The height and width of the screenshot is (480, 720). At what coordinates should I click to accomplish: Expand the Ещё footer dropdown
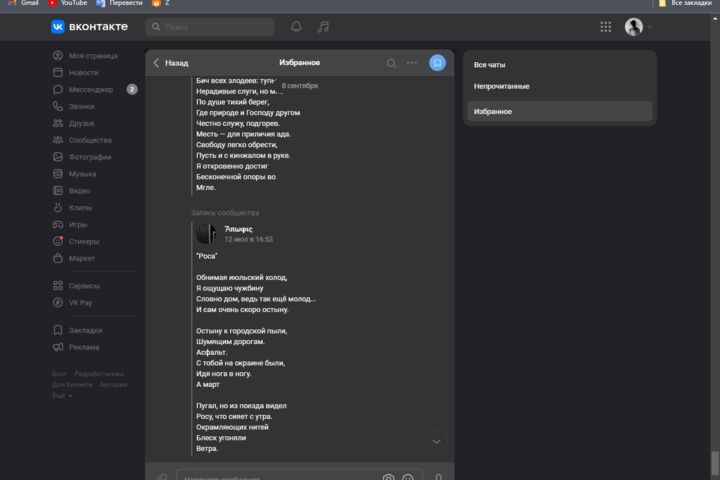[x=62, y=395]
